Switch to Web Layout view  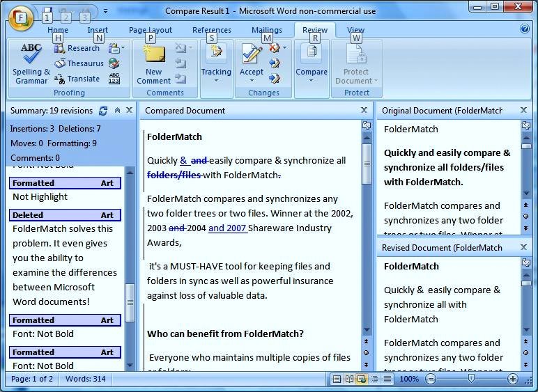tap(362, 379)
